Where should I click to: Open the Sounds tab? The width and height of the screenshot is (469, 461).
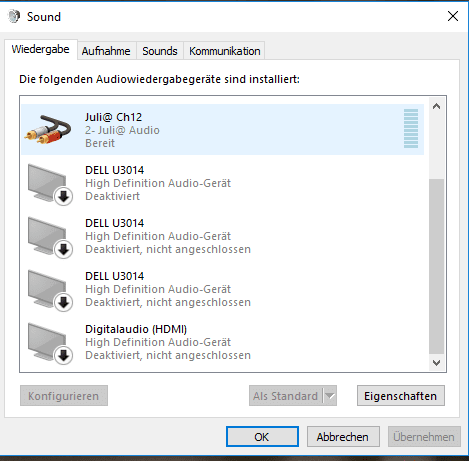tap(160, 51)
